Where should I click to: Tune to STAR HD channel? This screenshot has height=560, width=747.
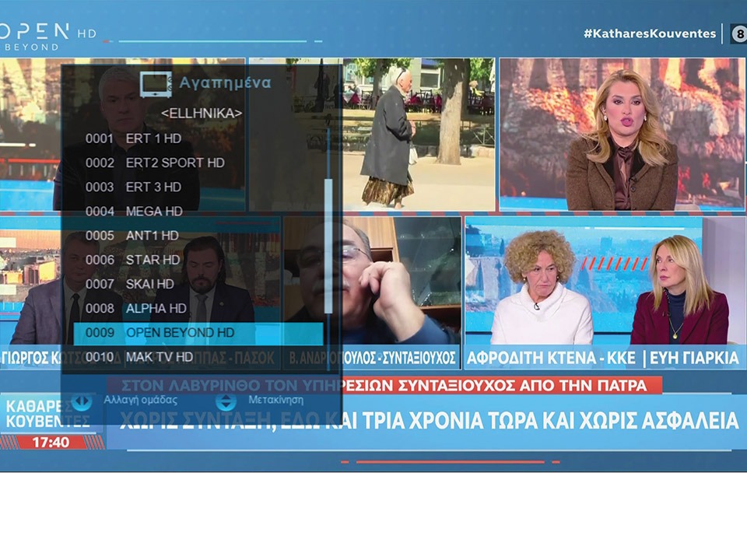[153, 259]
